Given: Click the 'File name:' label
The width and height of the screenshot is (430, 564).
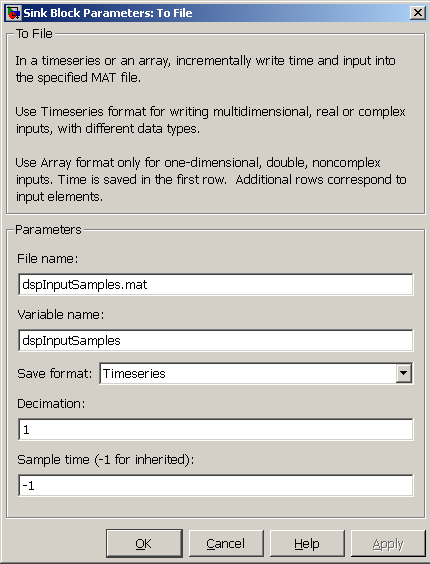Looking at the screenshot, I should click(x=47, y=258).
